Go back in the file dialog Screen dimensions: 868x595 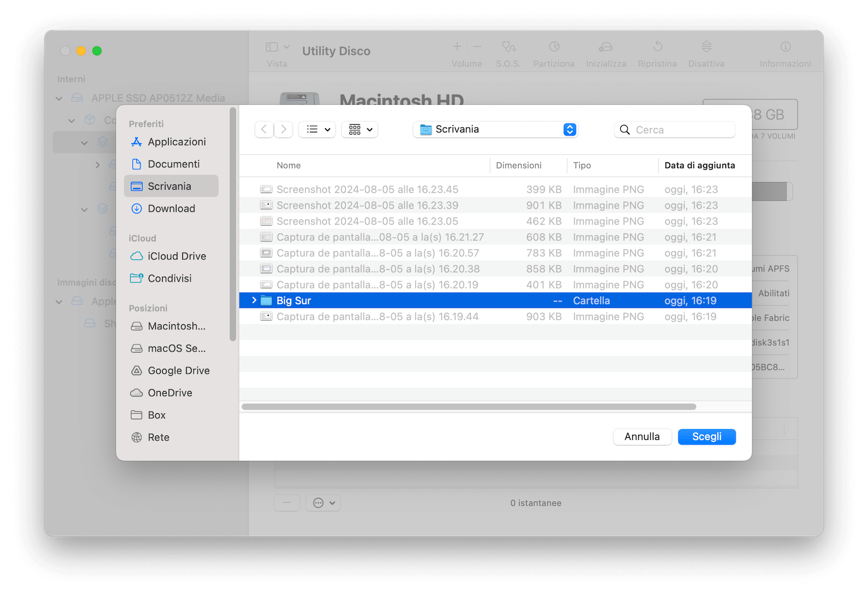264,129
